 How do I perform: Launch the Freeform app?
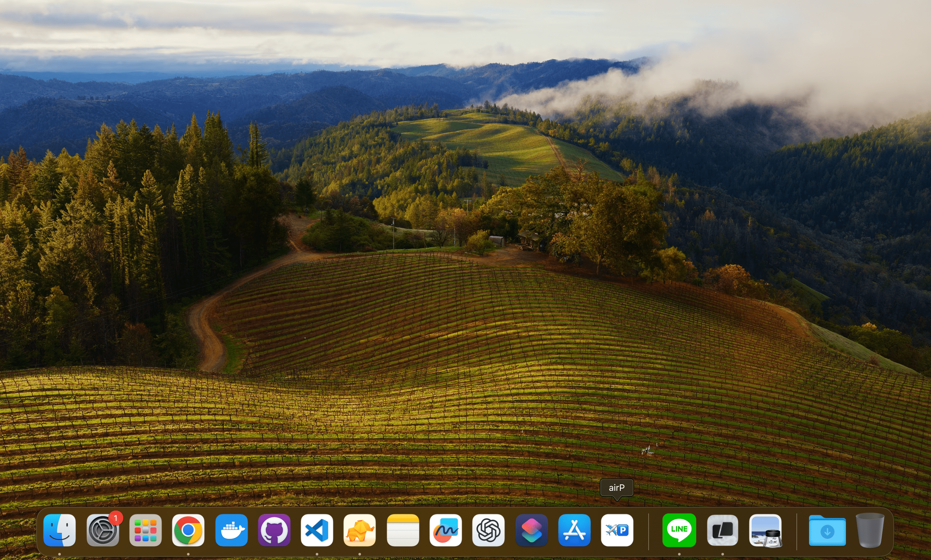point(445,530)
